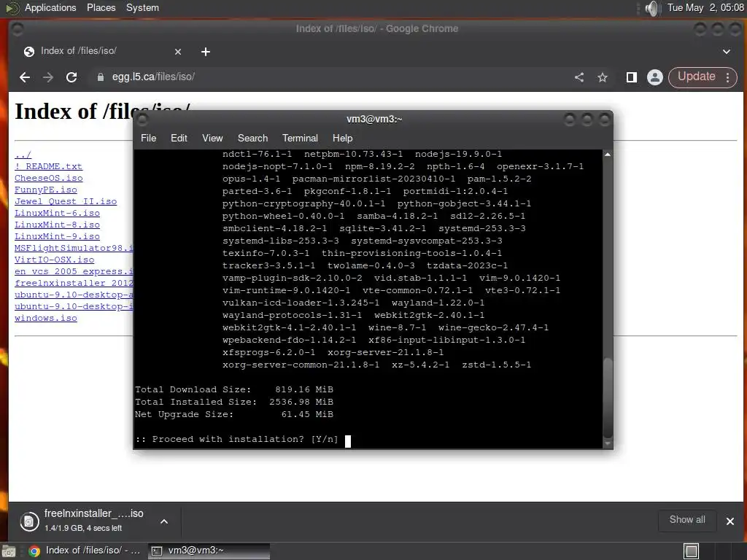Screen dimensions: 747x560
Task: Click the en_vcs_2005_express link
Action: 74,271
